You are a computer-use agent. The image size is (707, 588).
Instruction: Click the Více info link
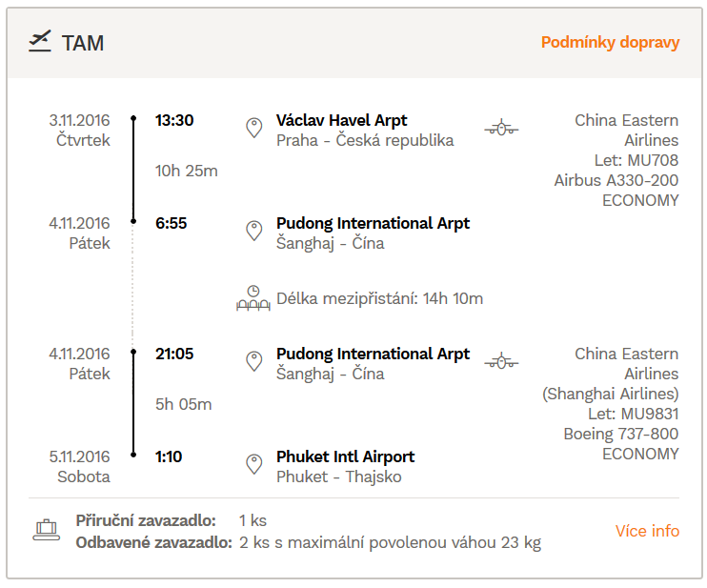pos(648,531)
